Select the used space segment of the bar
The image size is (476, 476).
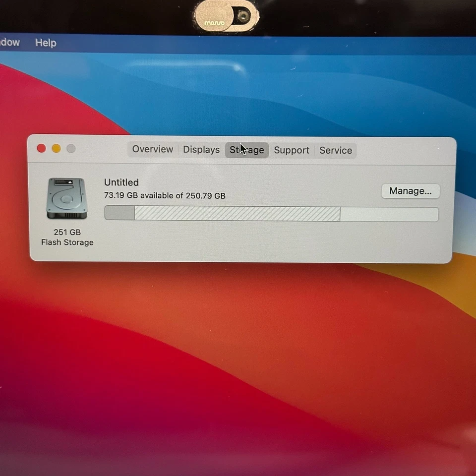click(119, 213)
